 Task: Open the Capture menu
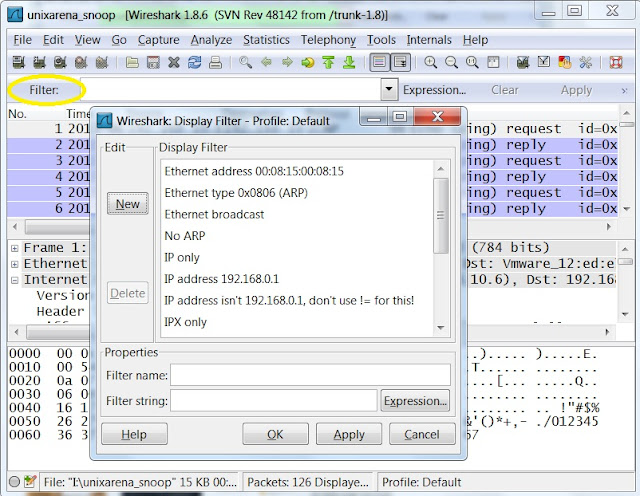[158, 40]
